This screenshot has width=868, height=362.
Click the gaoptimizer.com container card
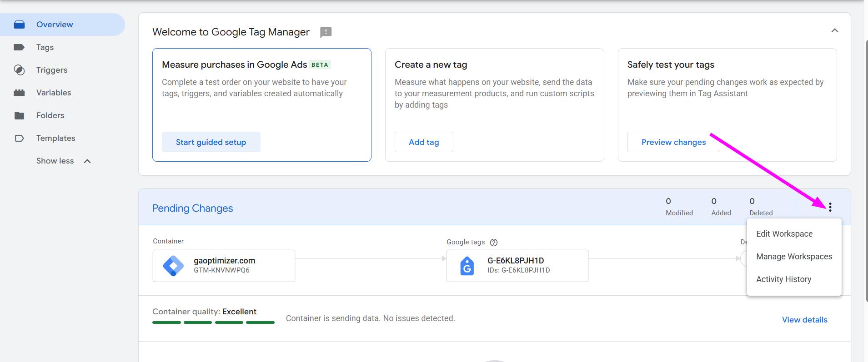[x=224, y=266]
